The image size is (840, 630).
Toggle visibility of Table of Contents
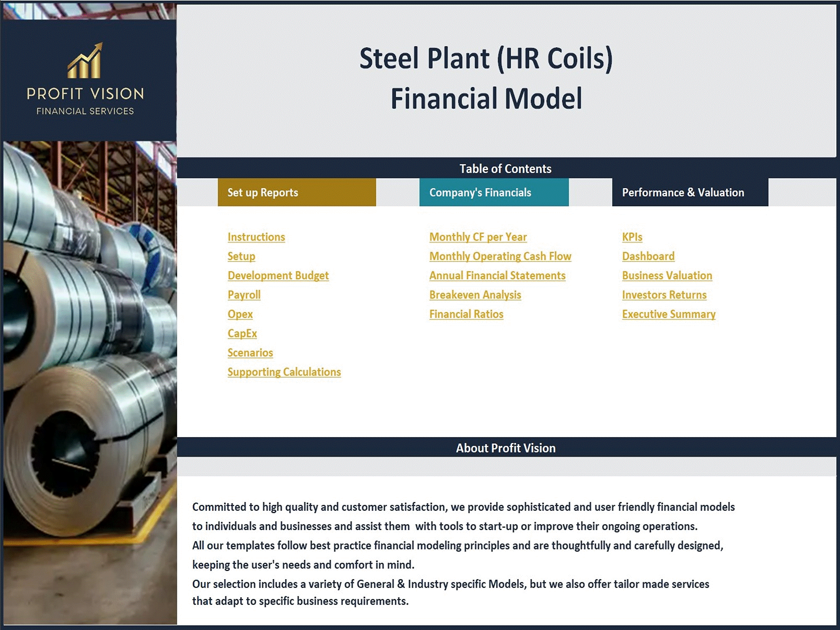pyautogui.click(x=504, y=168)
